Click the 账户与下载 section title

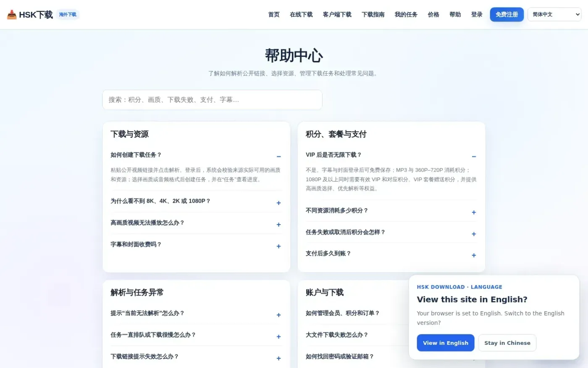tap(325, 292)
